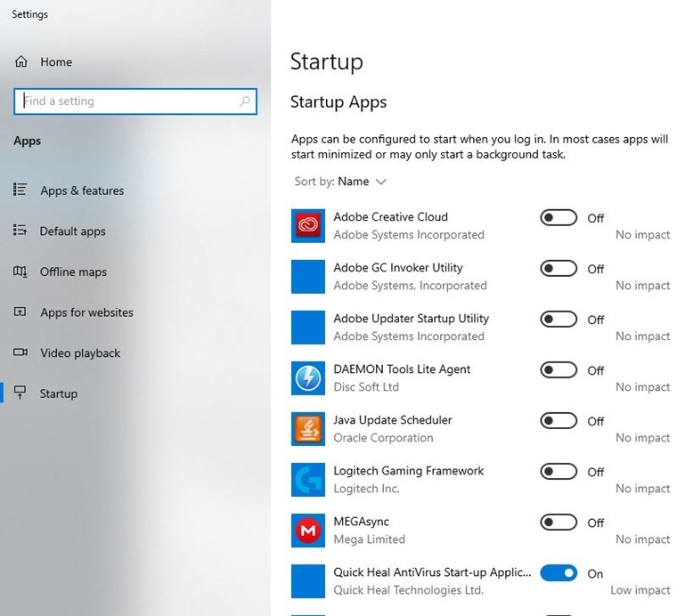Click Adobe GC Invoker Utility name
This screenshot has width=685, height=616.
tap(398, 267)
